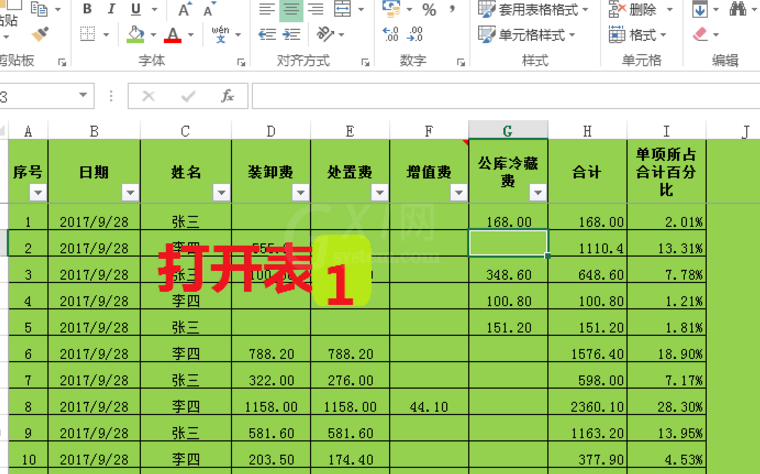Open Find and Select binoculars
Viewport: 760px width, 474px height.
pos(737,9)
